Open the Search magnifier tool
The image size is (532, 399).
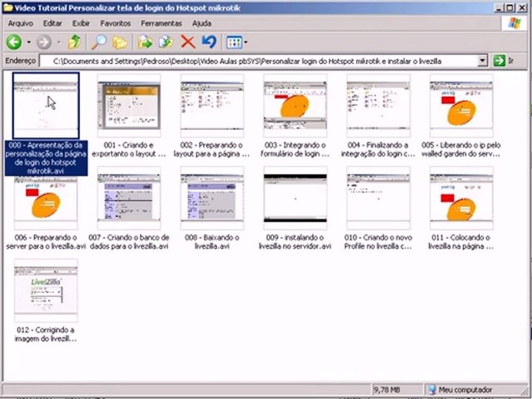99,42
